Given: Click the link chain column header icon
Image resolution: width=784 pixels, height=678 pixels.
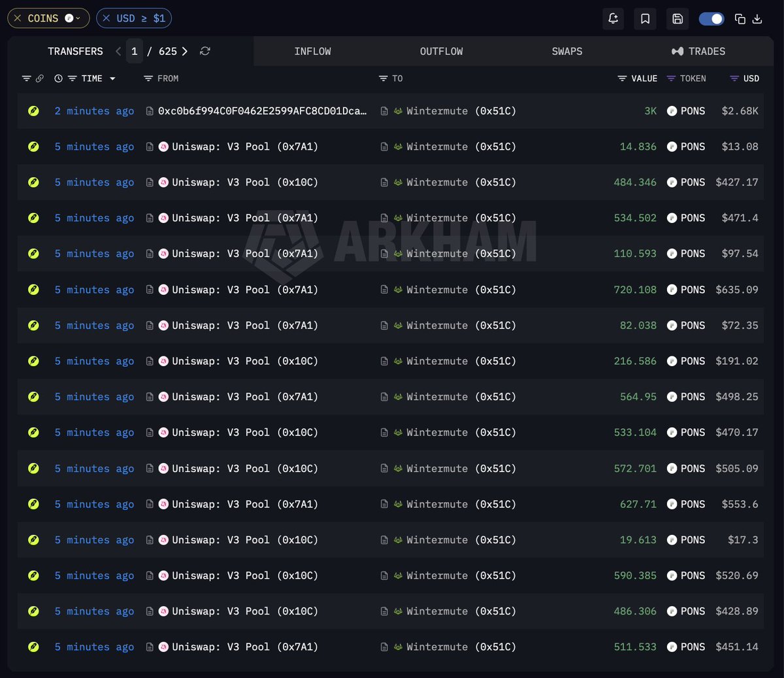Looking at the screenshot, I should (40, 78).
